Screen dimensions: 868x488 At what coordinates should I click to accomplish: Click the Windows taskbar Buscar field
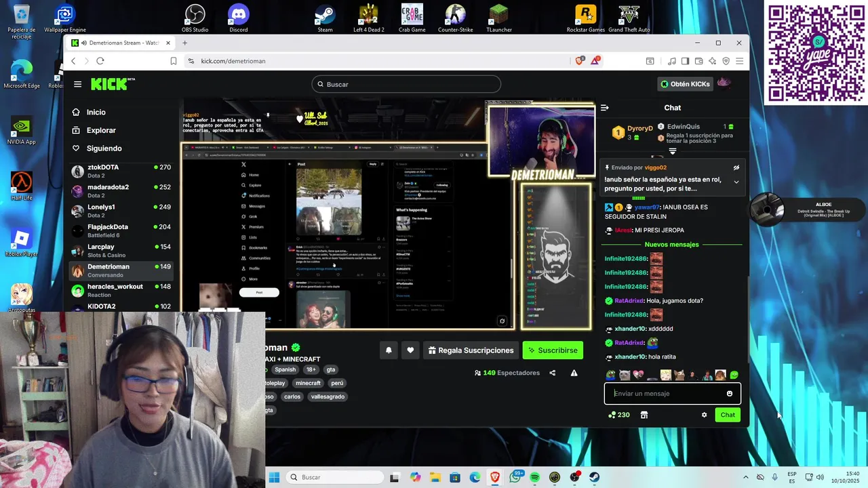pyautogui.click(x=334, y=477)
